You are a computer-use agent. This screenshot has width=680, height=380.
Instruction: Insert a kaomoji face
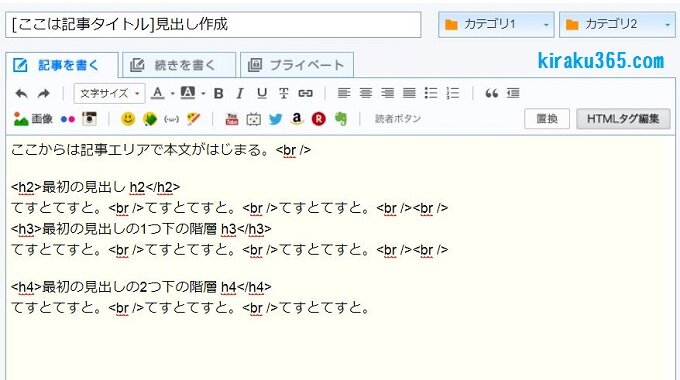point(171,119)
